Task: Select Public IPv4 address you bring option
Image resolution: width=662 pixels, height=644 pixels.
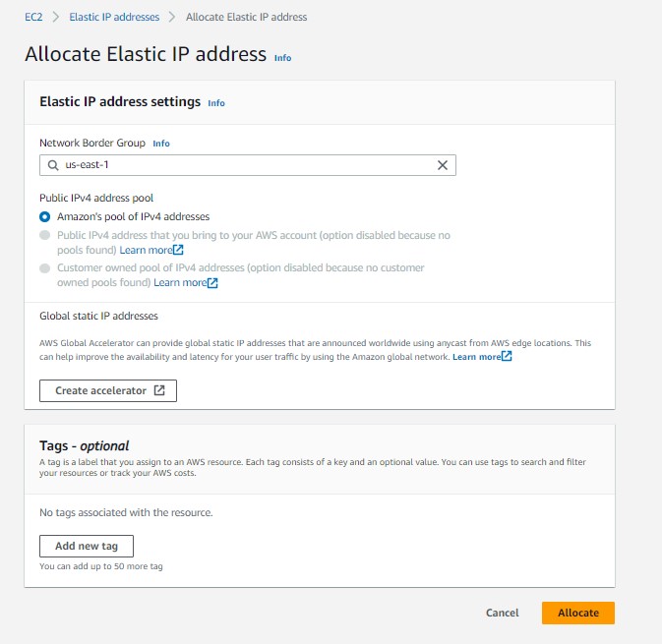Action: 44,236
